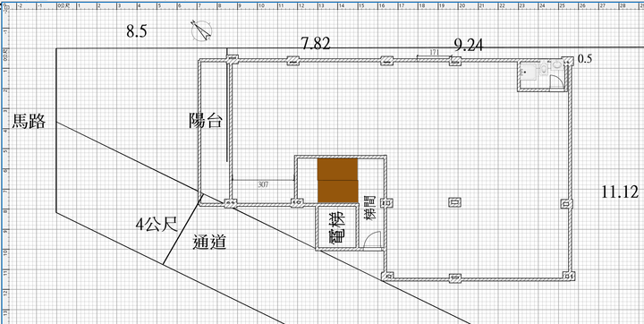Screen dimensions: 644x324
Task: Select the lower brown box in stairwell
Action: point(337,192)
